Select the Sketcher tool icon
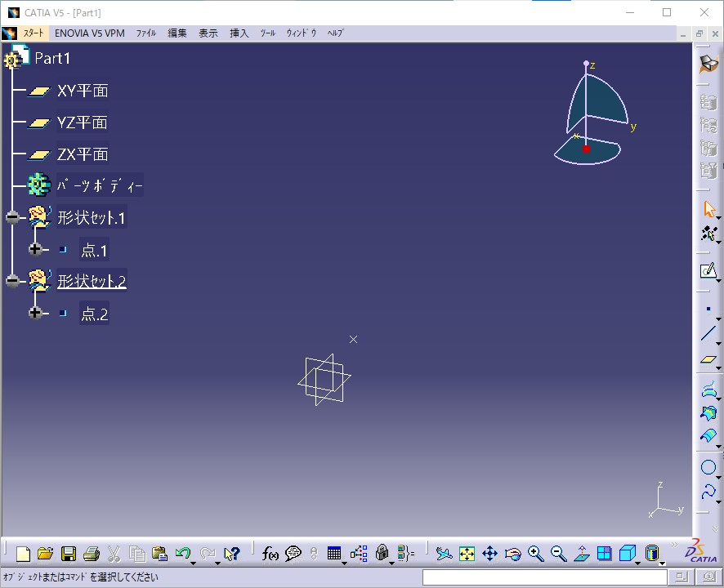Viewport: 724px width, 588px height. pyautogui.click(x=708, y=270)
